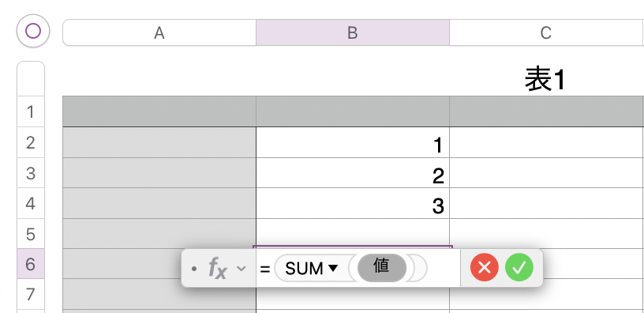Viewport: 644px width, 313px height.
Task: Select row 4 header
Action: coord(31,203)
